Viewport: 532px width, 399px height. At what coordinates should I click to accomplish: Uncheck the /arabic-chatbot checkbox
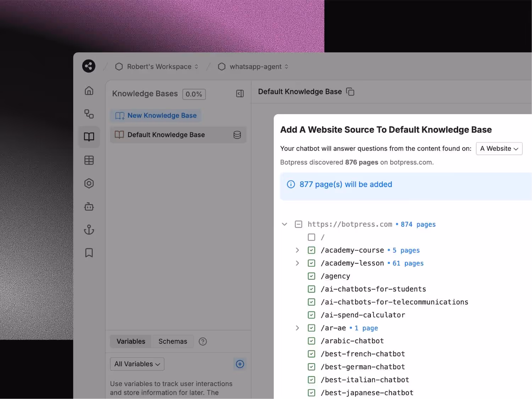pyautogui.click(x=311, y=341)
